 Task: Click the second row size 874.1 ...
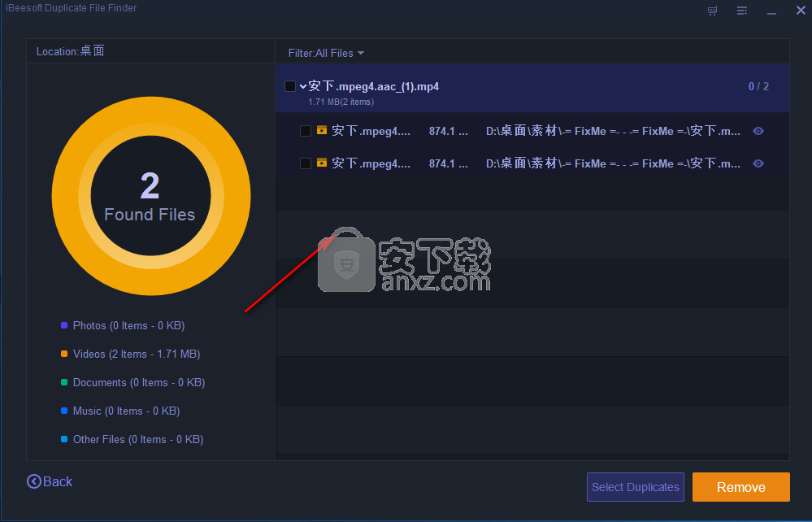(448, 163)
